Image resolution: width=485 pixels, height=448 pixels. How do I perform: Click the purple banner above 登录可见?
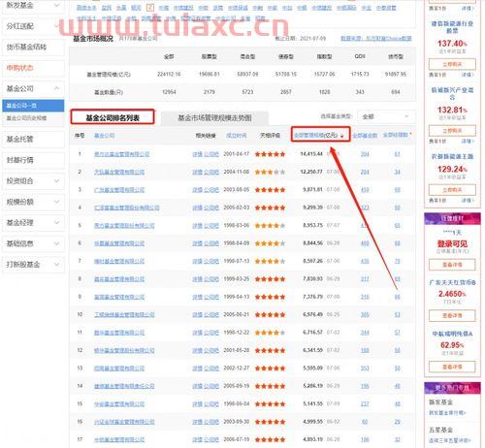coord(452,219)
